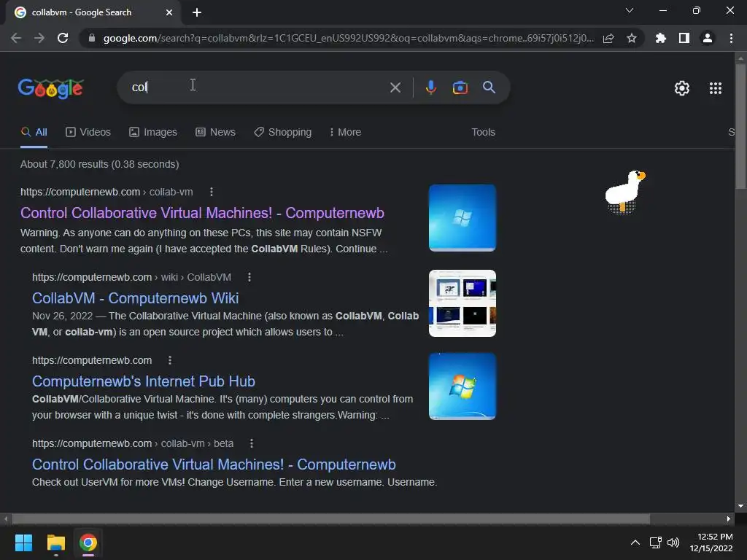Open Google quick settings gear

click(682, 88)
